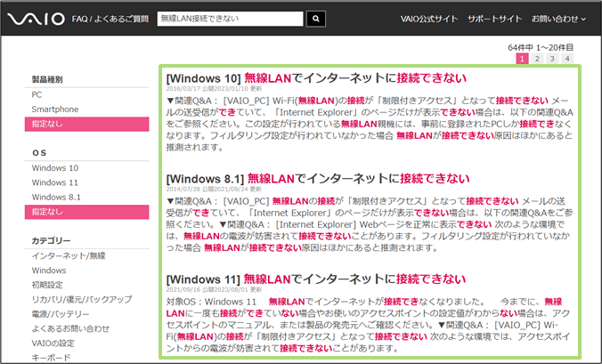Click the 2016/03/17 公開 date line
Image resolution: width=602 pixels, height=364 pixels.
coord(214,89)
